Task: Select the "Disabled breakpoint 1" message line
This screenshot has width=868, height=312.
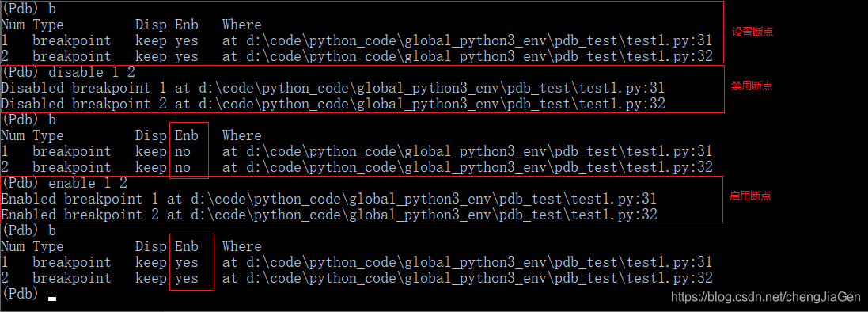Action: pos(332,88)
